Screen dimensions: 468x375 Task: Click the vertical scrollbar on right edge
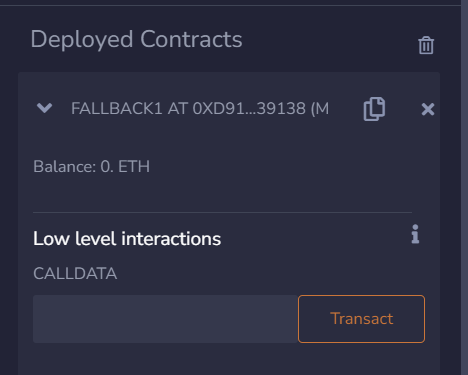[x=464, y=187]
